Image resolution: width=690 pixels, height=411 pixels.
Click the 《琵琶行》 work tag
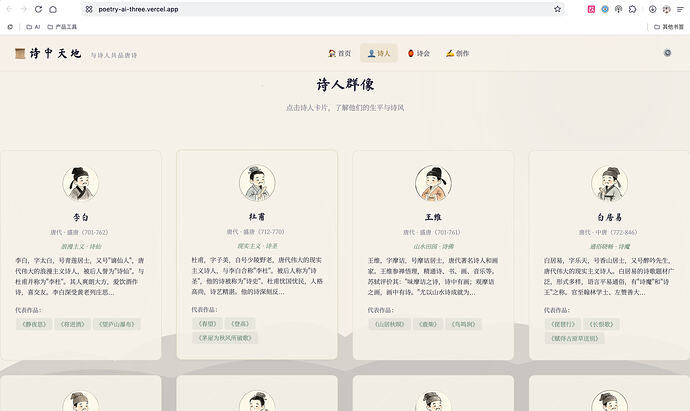[563, 324]
